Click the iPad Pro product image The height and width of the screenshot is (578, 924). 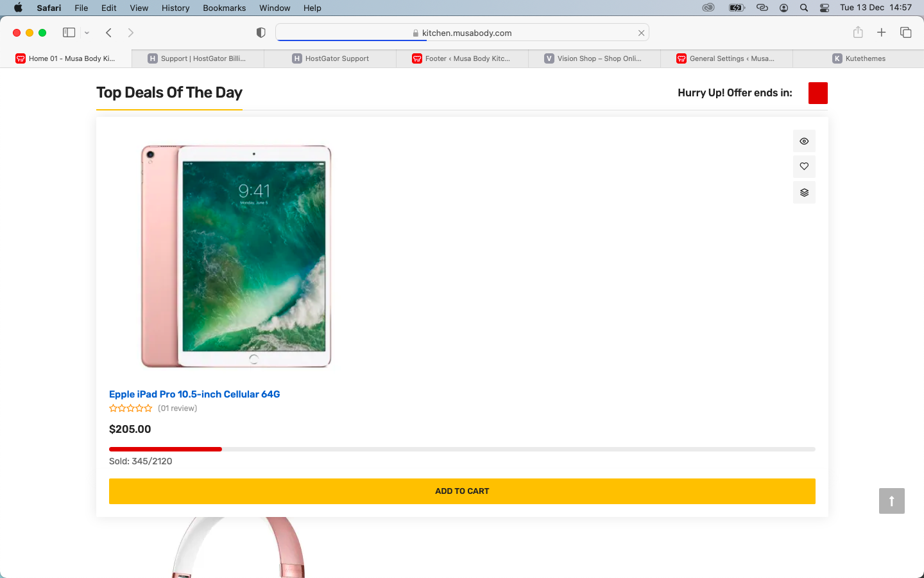(236, 256)
